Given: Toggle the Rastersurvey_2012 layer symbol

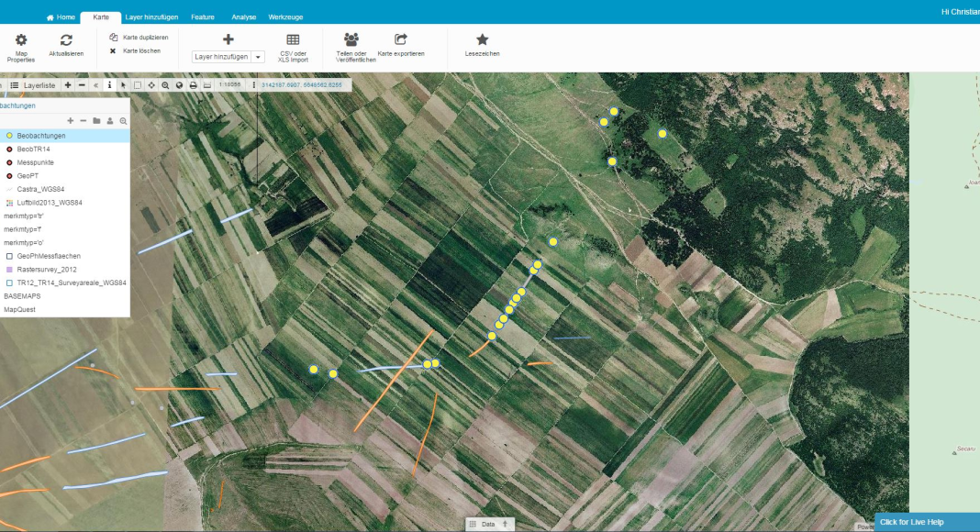Looking at the screenshot, I should [9, 270].
